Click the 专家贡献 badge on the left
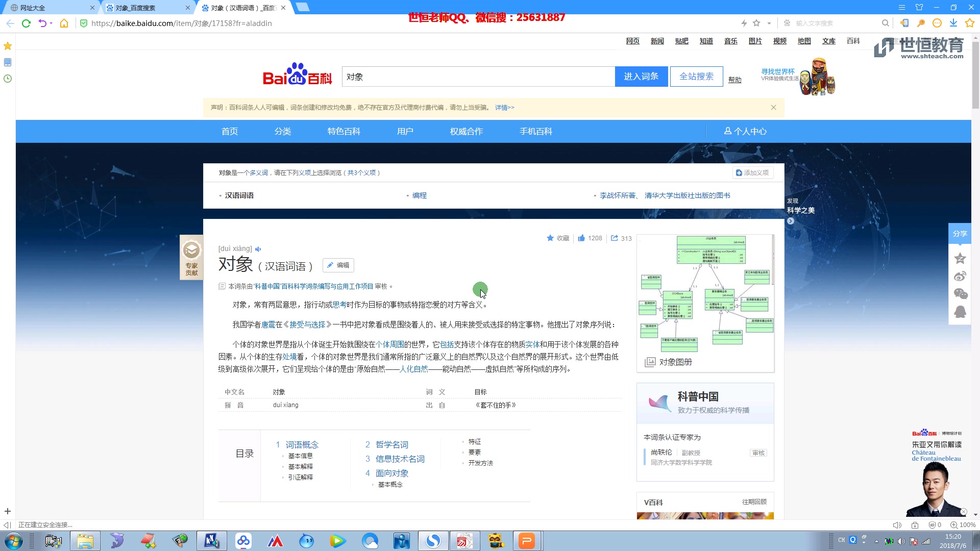This screenshot has height=551, width=980. (x=191, y=258)
